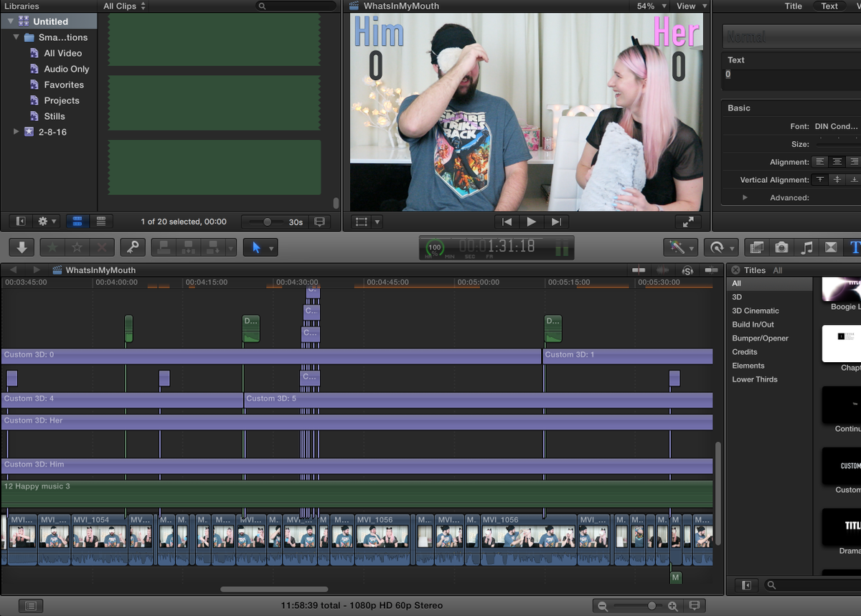Set text alignment to center
This screenshot has height=616, width=861.
[x=837, y=162]
